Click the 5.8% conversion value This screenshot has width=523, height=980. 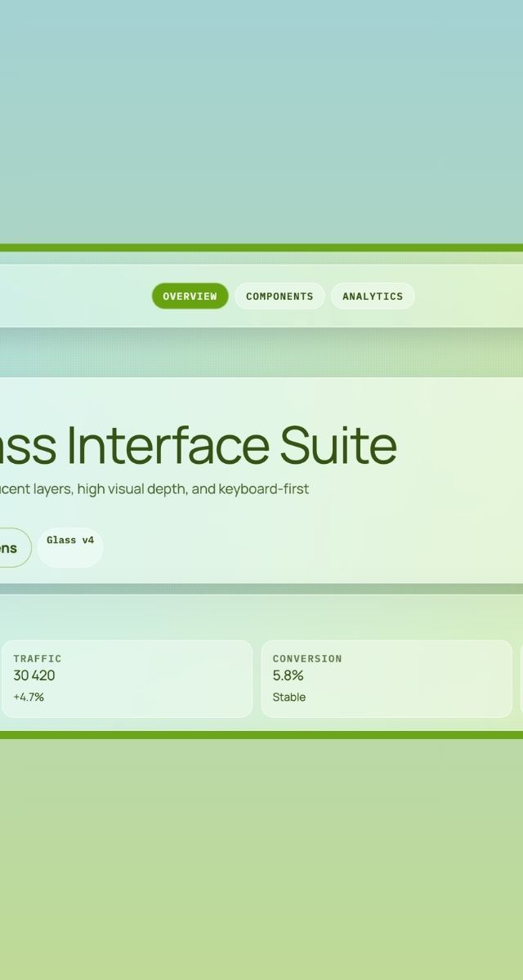[288, 675]
